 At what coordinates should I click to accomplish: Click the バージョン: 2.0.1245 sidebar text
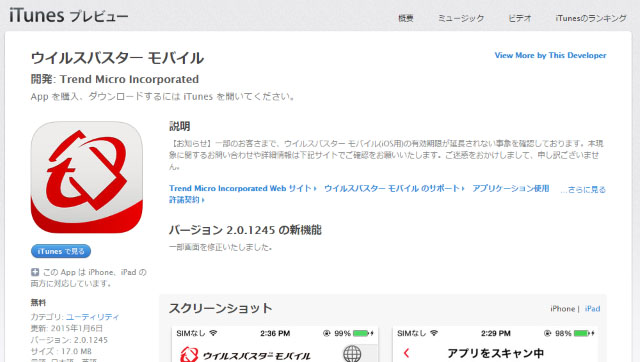(69, 340)
